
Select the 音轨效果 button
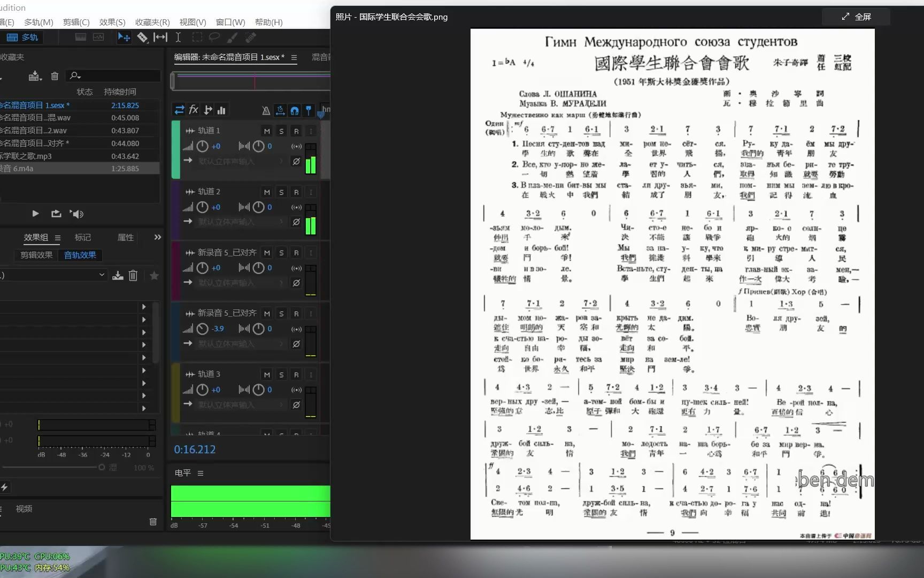point(80,255)
